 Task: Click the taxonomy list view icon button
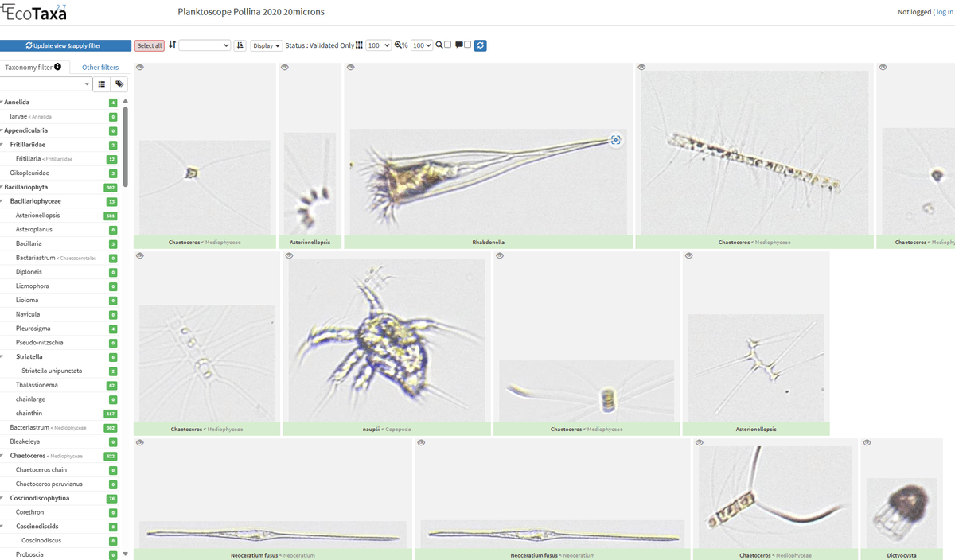pos(102,84)
